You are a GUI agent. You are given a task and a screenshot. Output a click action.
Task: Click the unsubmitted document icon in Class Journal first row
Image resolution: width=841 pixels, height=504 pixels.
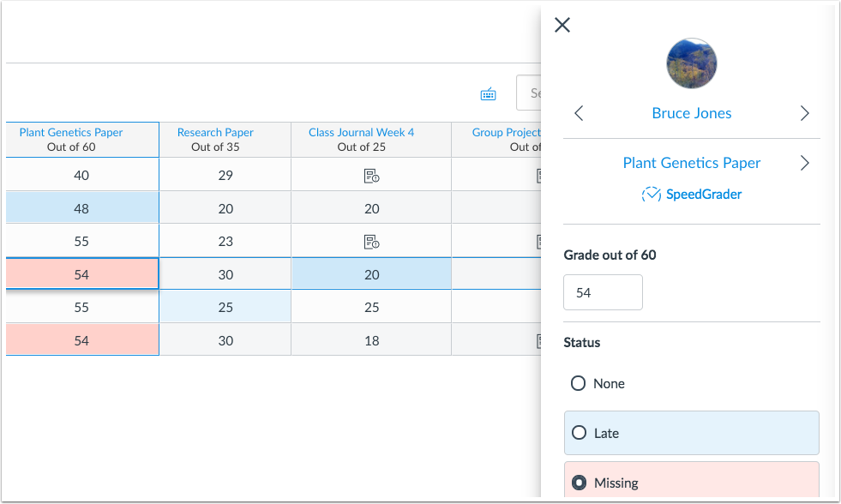coord(371,174)
